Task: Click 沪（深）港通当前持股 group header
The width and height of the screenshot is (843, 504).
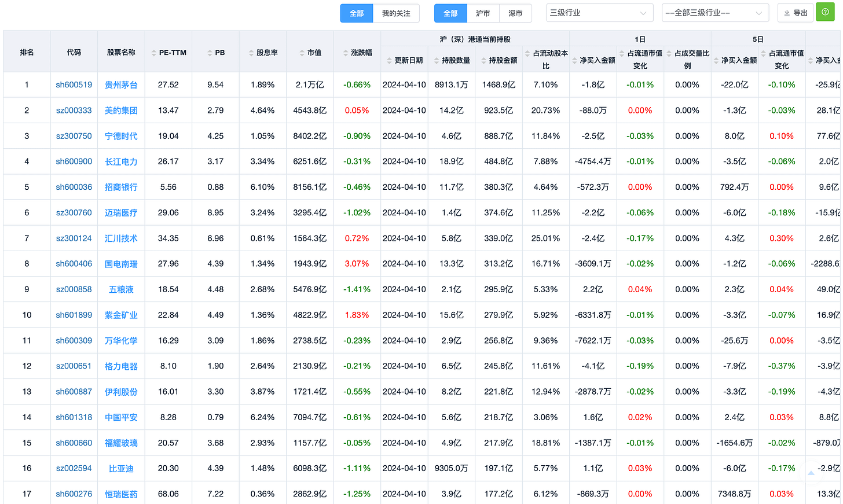Action: point(475,39)
